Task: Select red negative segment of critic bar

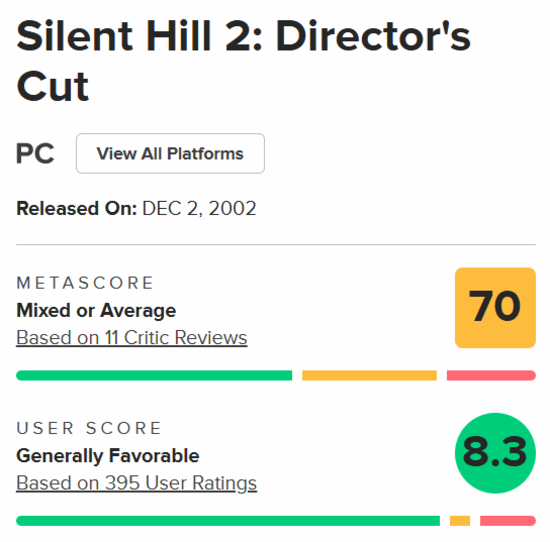Action: click(491, 375)
